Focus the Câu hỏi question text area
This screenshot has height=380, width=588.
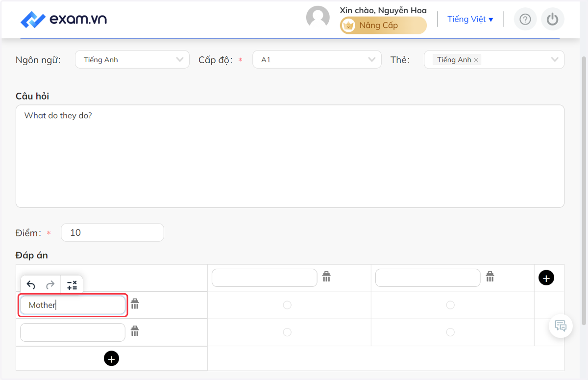(x=290, y=156)
